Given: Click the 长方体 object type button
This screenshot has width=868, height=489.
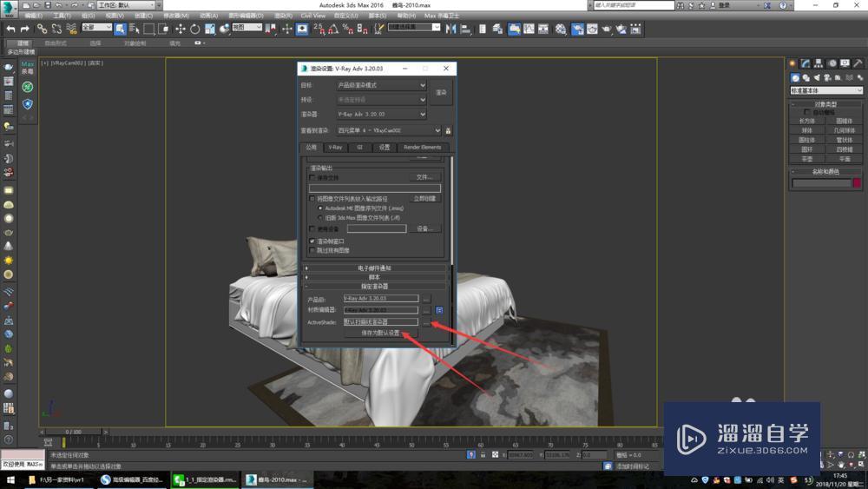Looking at the screenshot, I should tap(808, 121).
